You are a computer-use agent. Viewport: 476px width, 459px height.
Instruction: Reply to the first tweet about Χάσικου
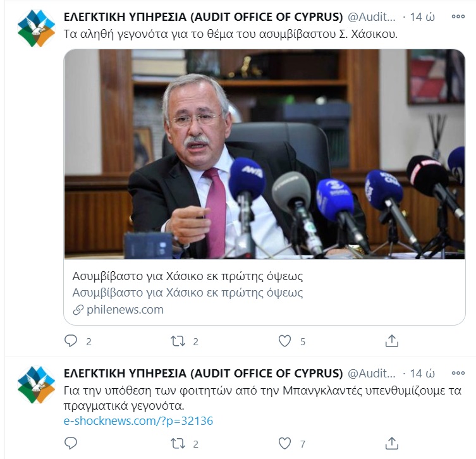click(71, 341)
